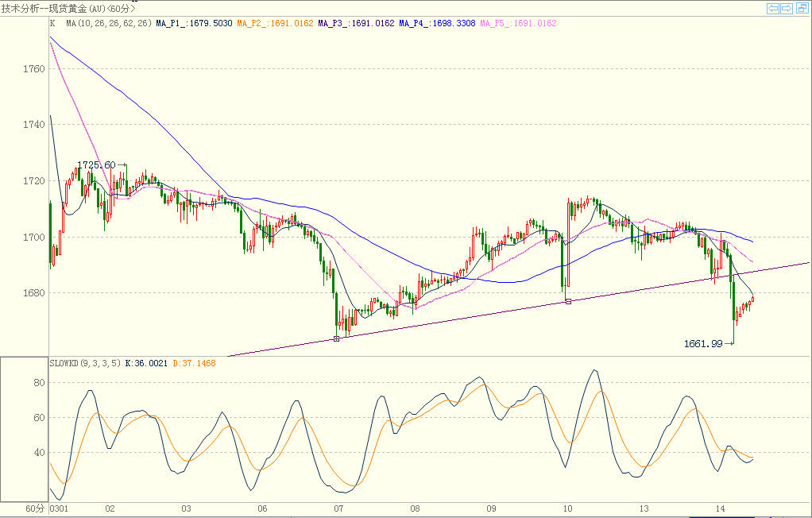This screenshot has width=812, height=518.
Task: Click the 1760 price axis label
Action: [34, 69]
